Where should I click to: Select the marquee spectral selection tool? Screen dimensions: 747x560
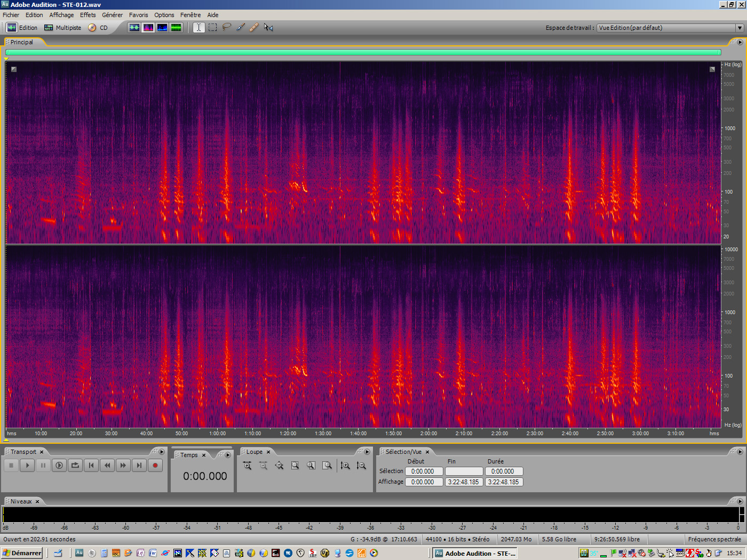[212, 27]
